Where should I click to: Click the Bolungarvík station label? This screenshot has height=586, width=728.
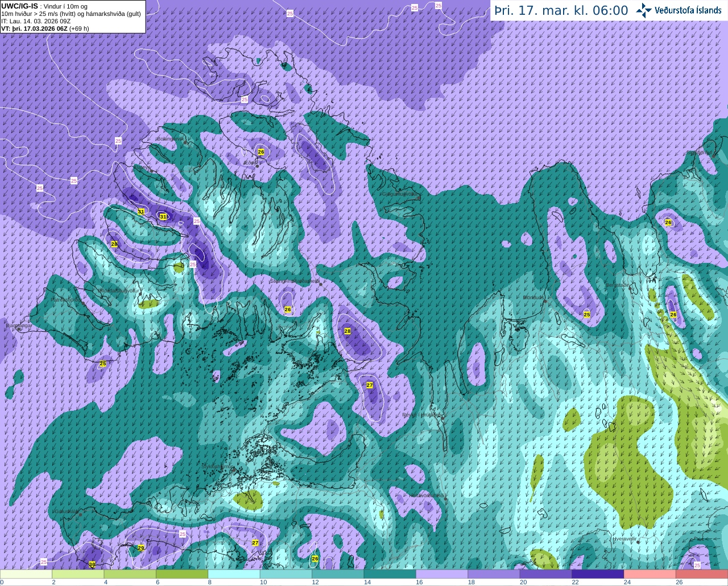(170, 138)
